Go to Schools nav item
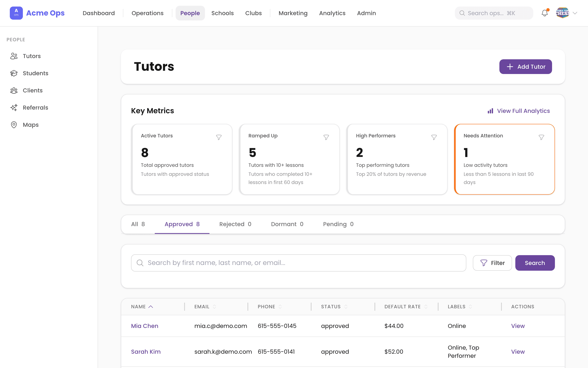Viewport: 588px width, 368px height. tap(222, 13)
